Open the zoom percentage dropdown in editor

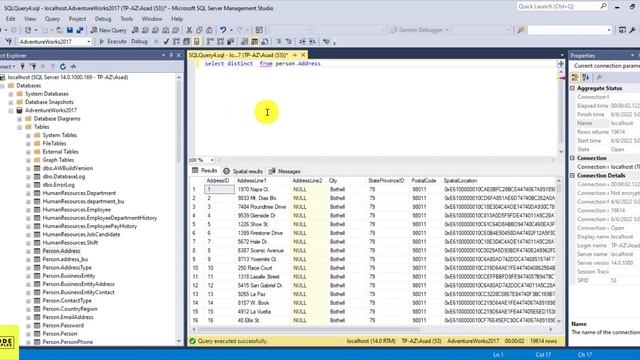(212, 160)
